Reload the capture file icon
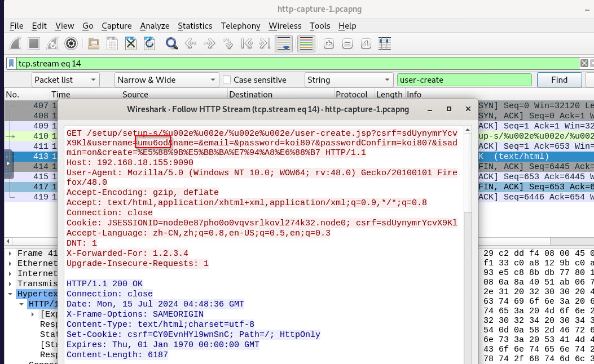 (x=149, y=43)
